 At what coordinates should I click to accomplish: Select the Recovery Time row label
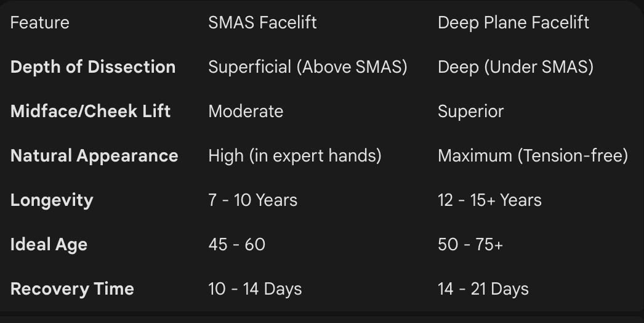pyautogui.click(x=72, y=289)
